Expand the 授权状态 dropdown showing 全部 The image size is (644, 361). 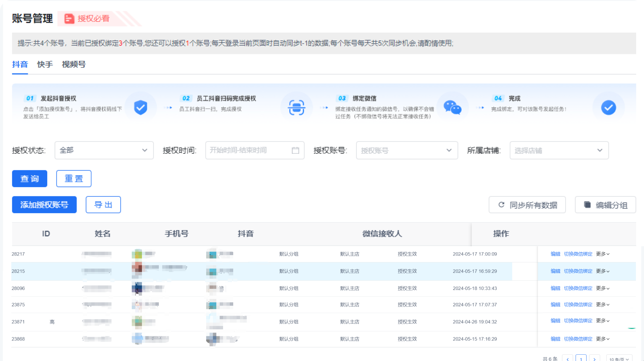tap(104, 150)
